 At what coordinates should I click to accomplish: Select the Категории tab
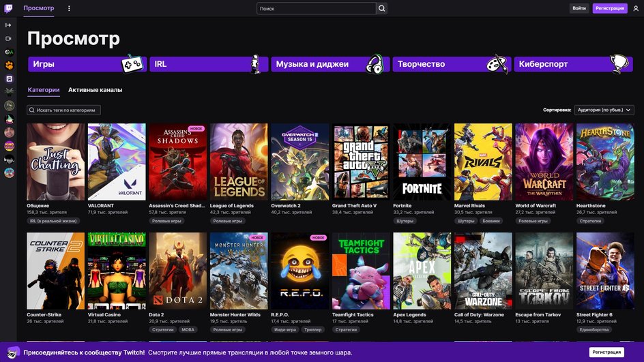click(44, 90)
